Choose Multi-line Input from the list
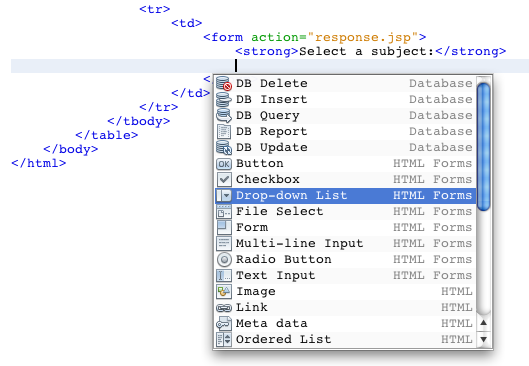Image resolution: width=529 pixels, height=366 pixels. [345, 244]
